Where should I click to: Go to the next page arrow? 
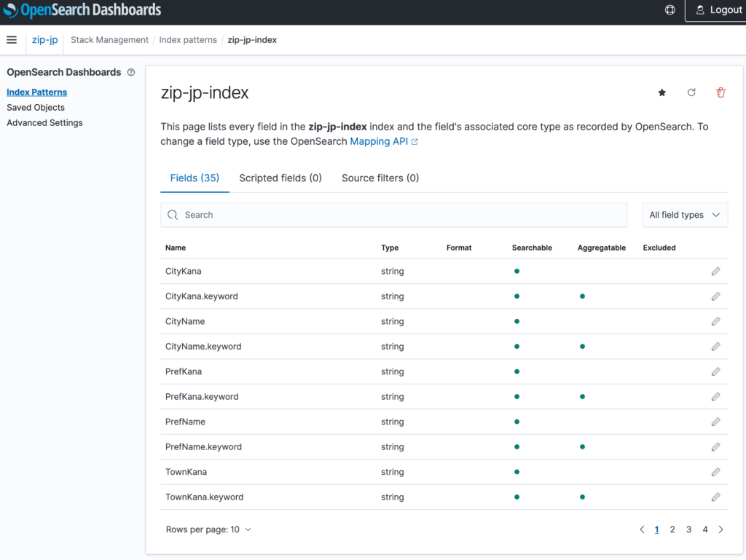click(x=721, y=529)
